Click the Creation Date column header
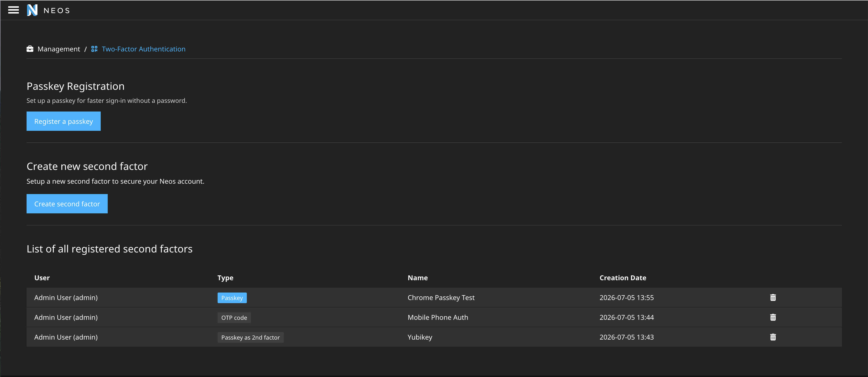Image resolution: width=868 pixels, height=377 pixels. (x=623, y=278)
